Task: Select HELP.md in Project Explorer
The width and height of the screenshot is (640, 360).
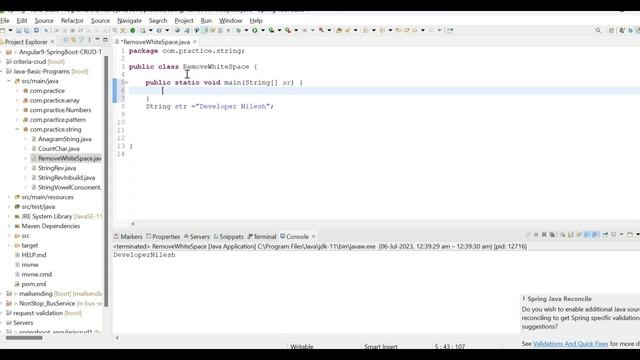Action: (33, 255)
